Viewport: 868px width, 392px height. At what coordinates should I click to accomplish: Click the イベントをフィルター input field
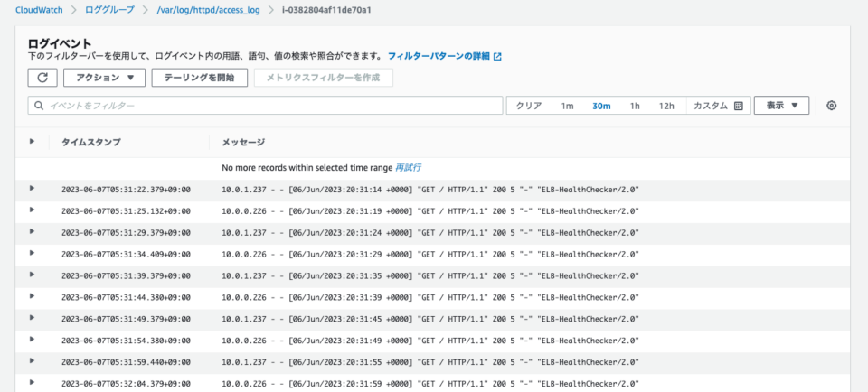pyautogui.click(x=271, y=106)
